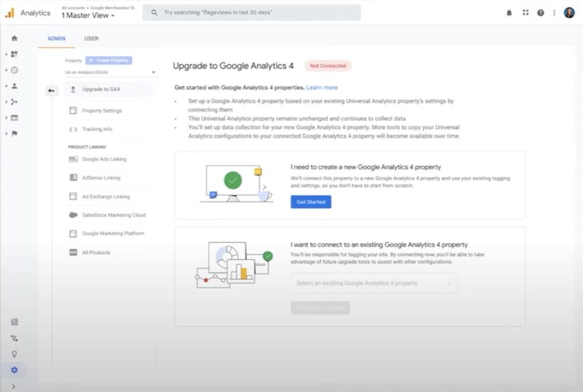Click the monitor illustration in create-property card
This screenshot has height=392, width=583.
click(x=236, y=183)
